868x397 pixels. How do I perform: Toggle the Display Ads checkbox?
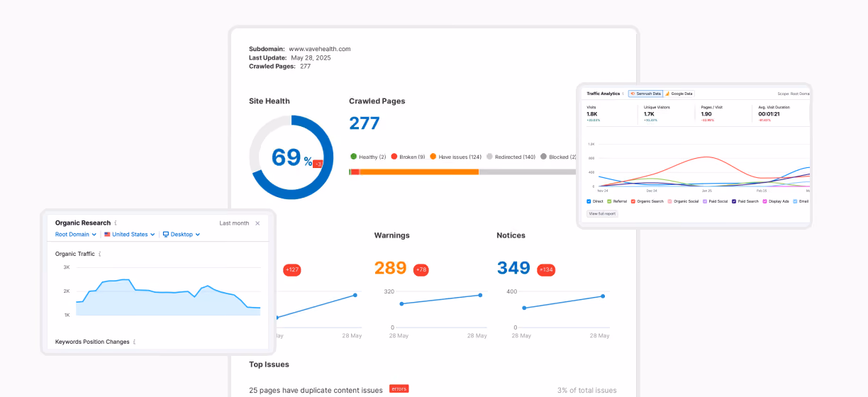[x=764, y=201]
